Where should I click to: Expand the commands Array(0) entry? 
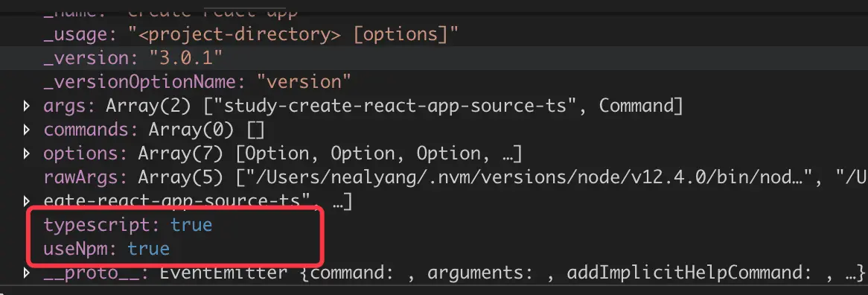(x=27, y=130)
